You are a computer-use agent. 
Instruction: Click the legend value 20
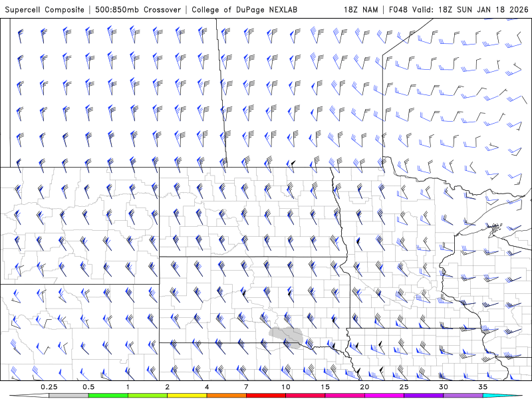364,387
